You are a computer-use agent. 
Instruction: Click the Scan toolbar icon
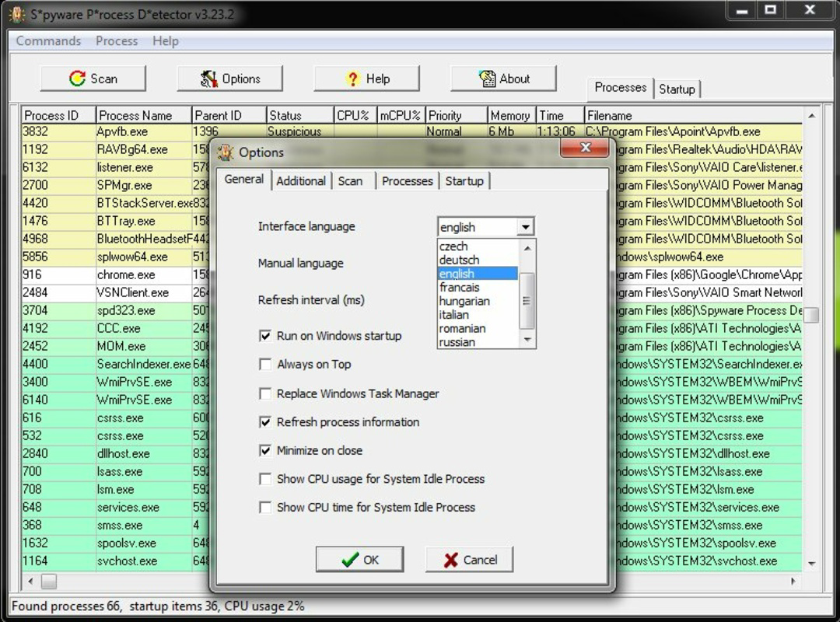click(76, 78)
